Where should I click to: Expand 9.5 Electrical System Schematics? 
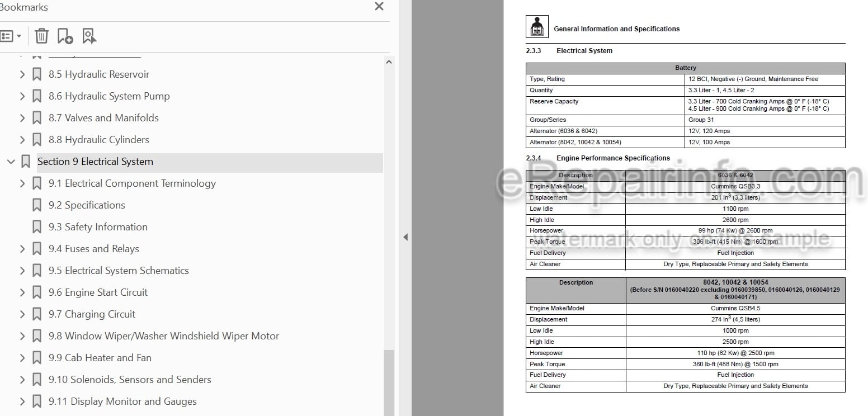(x=22, y=271)
